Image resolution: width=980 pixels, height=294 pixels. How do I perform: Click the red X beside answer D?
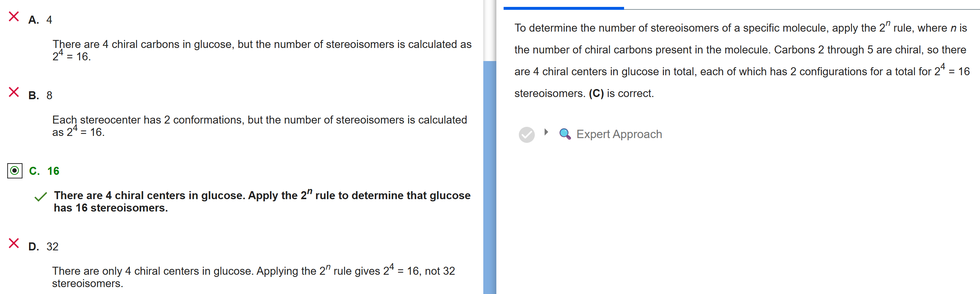coord(14,243)
